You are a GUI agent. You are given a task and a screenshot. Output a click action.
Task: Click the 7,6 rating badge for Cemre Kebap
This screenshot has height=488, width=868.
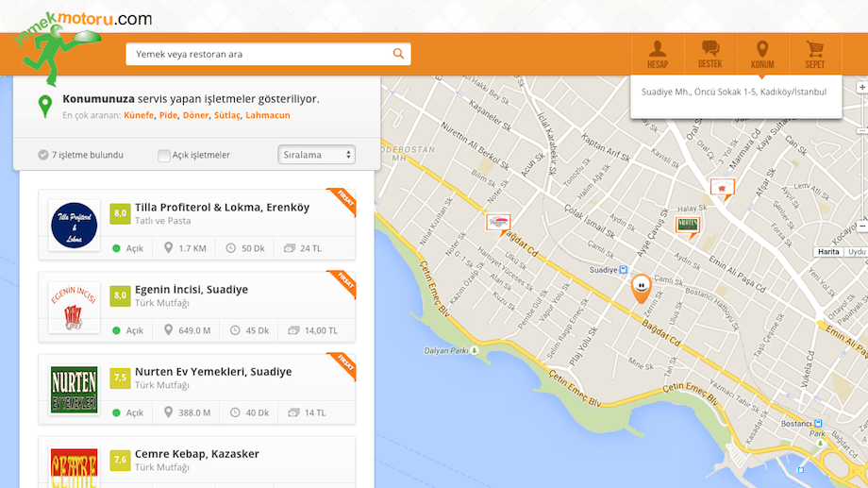pyautogui.click(x=120, y=461)
